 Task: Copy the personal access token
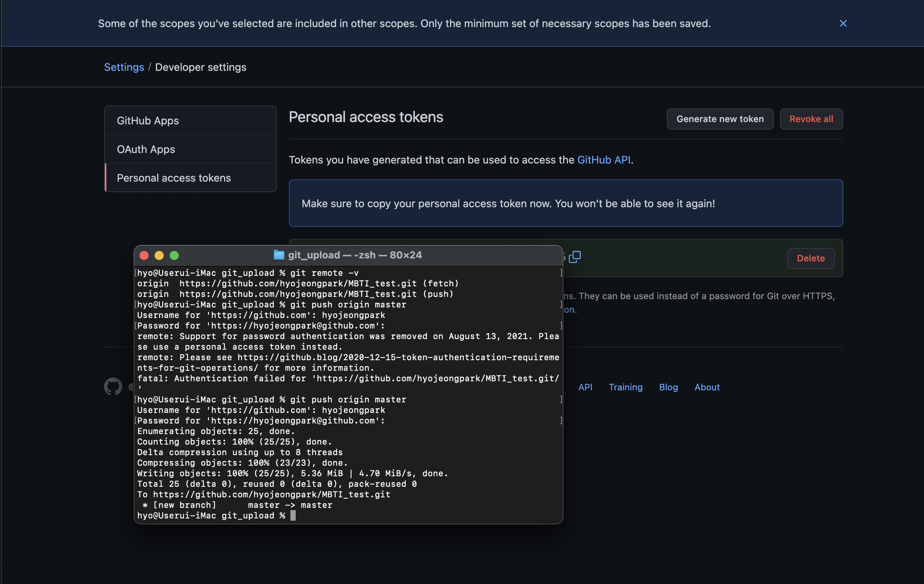(574, 257)
